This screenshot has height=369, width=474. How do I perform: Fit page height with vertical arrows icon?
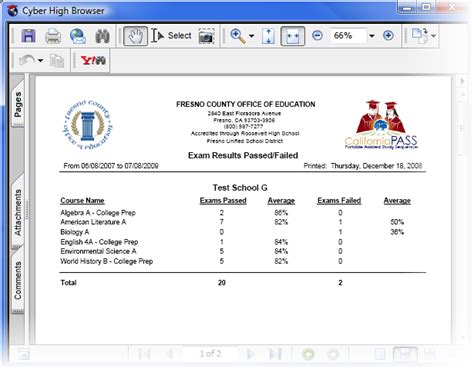point(268,36)
